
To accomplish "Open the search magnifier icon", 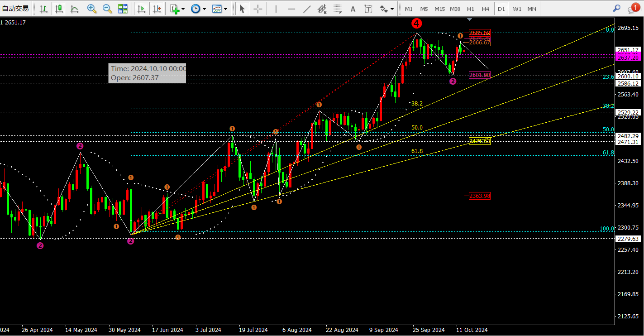I will [616, 8].
